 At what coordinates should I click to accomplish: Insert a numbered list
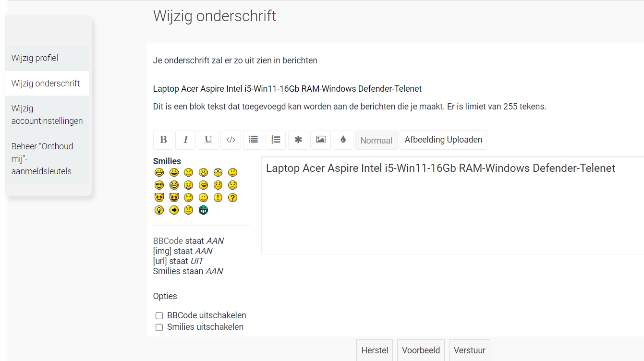point(276,140)
